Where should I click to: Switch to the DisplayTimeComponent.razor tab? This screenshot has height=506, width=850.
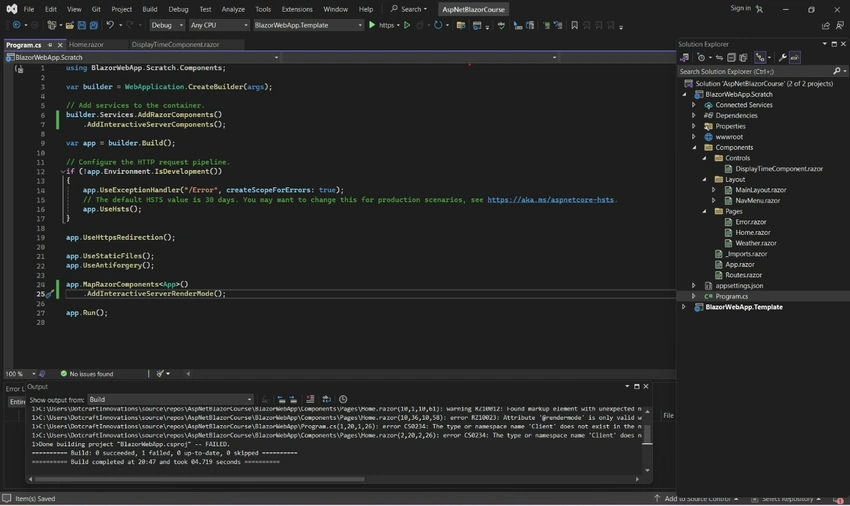[x=176, y=44]
